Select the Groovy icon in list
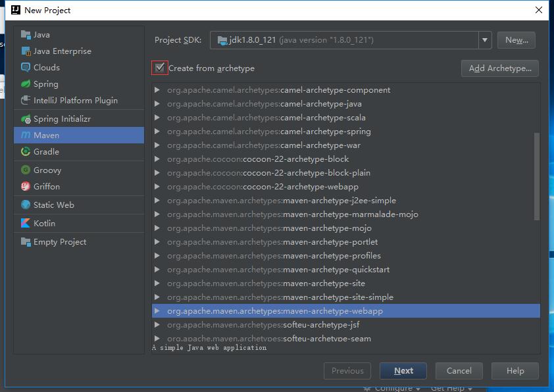This screenshot has width=554, height=392. [26, 170]
